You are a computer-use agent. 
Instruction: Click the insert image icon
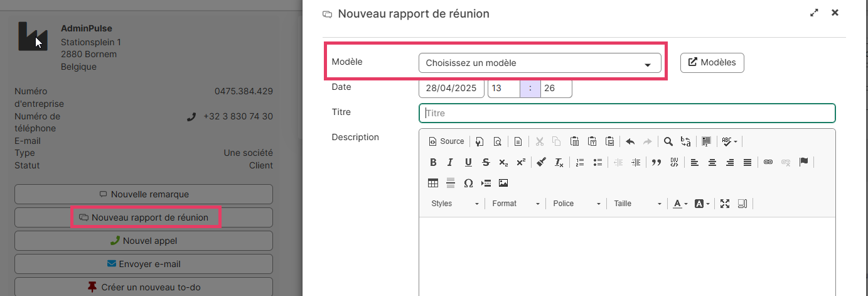503,183
